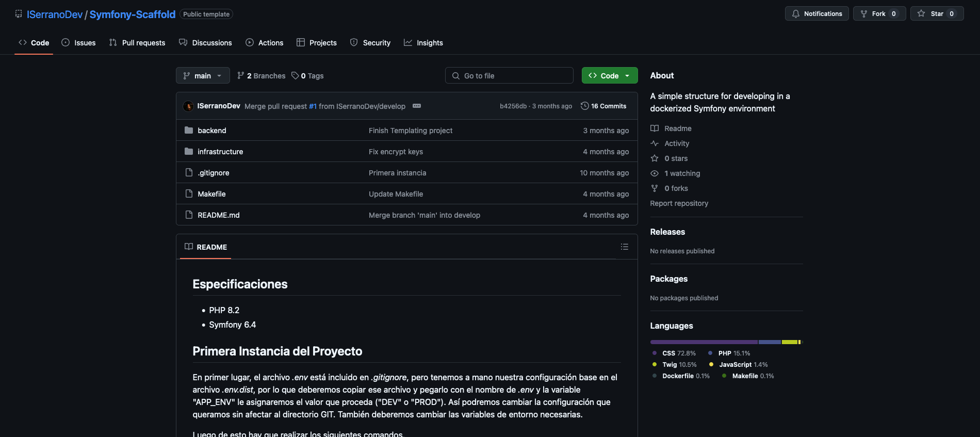The height and width of the screenshot is (437, 980).
Task: Open pull request #1 link
Action: (313, 106)
